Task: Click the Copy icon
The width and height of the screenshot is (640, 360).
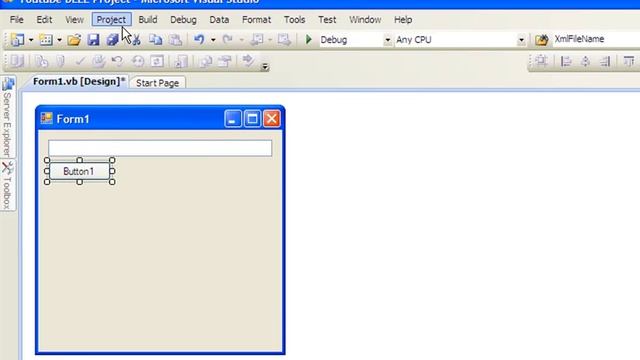Action: (155, 40)
